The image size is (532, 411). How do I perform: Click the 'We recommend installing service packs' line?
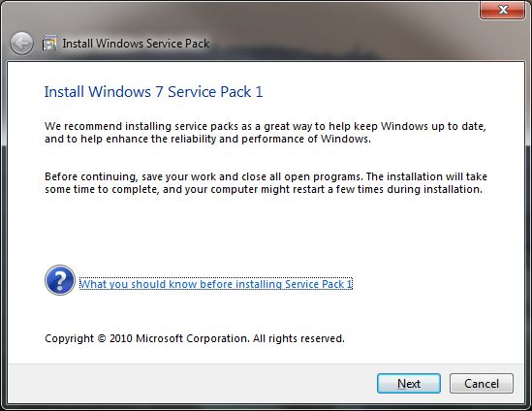pyautogui.click(x=266, y=126)
